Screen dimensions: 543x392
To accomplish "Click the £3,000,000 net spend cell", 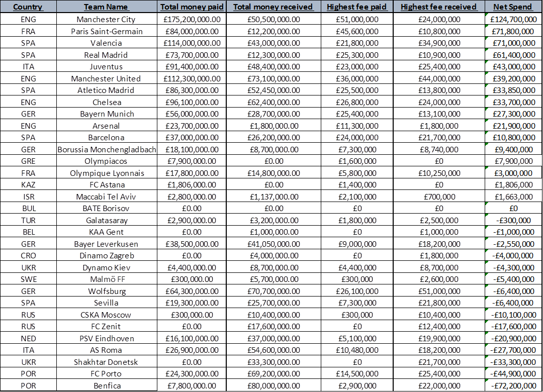I will pyautogui.click(x=513, y=173).
